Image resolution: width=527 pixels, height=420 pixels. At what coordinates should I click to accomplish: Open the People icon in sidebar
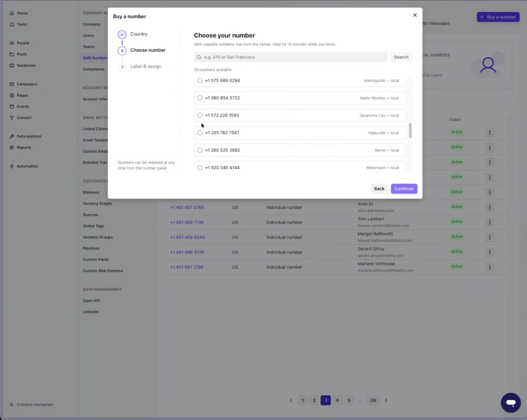pyautogui.click(x=12, y=43)
